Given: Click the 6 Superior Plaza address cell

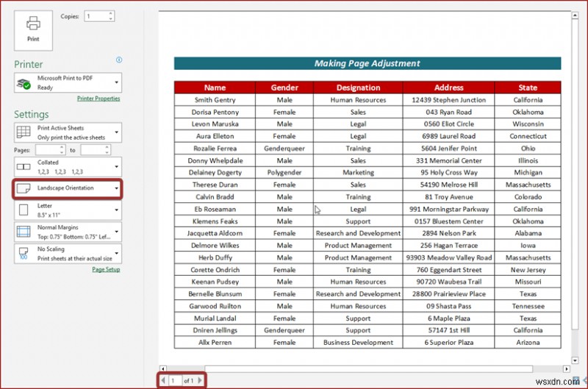Looking at the screenshot, I should click(x=449, y=343).
